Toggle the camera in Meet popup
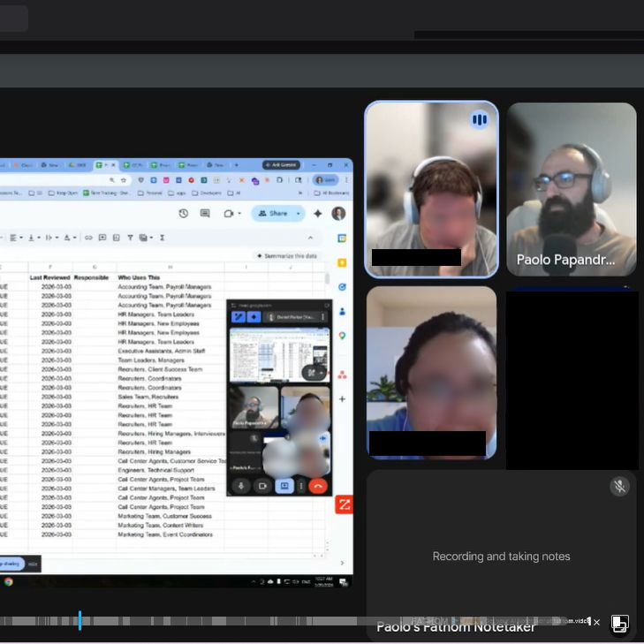Screen dimensions: 644x644 [x=262, y=486]
